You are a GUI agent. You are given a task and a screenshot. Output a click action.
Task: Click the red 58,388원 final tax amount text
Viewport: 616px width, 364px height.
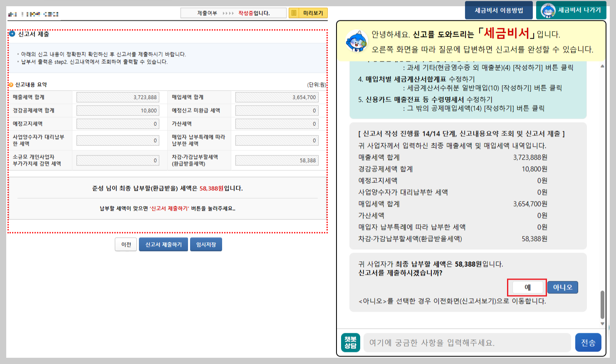(211, 188)
